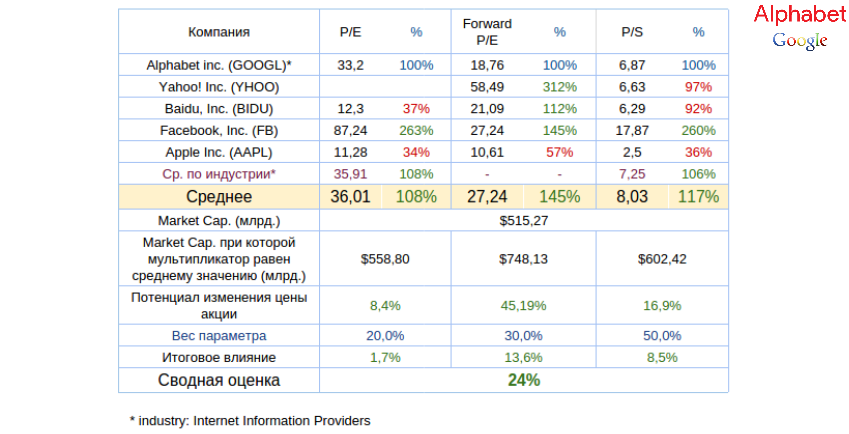Viewport: 849px width, 434px height.
Task: Click Yahoo's Forward P/E value 58,49
Action: (487, 87)
